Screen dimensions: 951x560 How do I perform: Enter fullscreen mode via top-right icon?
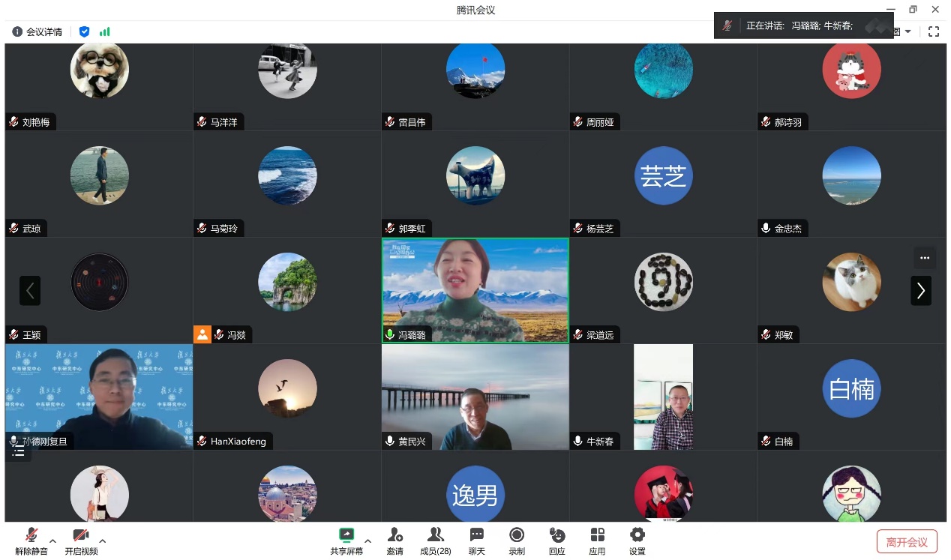(x=934, y=31)
